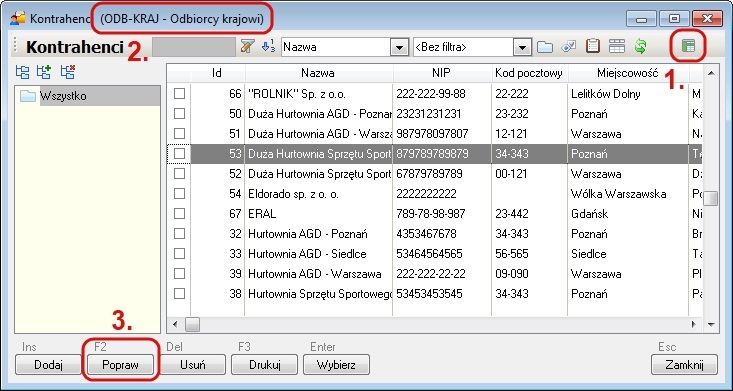
Task: Check the box for Eldorado sp. z o. o.
Action: (180, 194)
